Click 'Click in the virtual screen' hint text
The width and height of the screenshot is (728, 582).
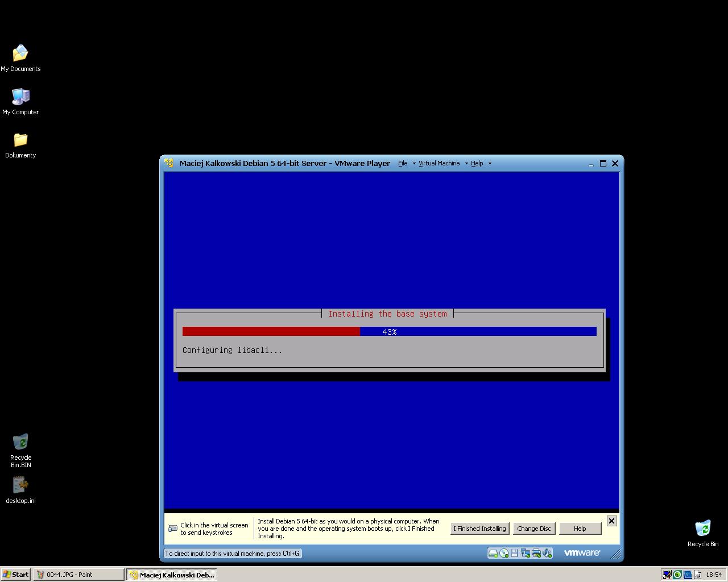point(214,529)
